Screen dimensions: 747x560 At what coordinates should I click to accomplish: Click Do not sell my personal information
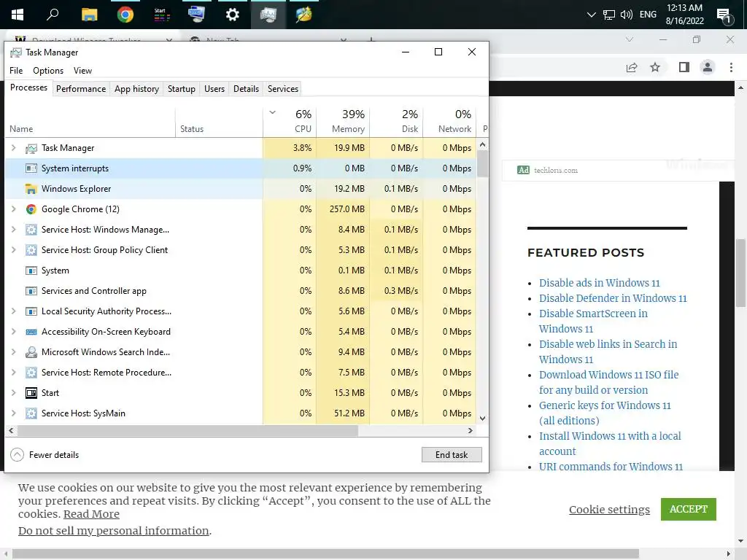pos(113,531)
